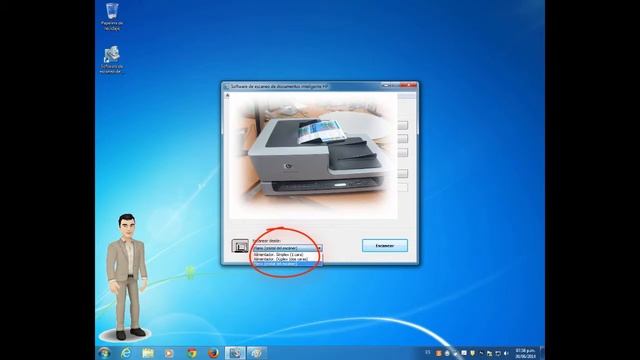Image resolution: width=640 pixels, height=360 pixels.
Task: Choose the highlighted flatbed (cristal del escáner) option
Action: click(x=287, y=264)
